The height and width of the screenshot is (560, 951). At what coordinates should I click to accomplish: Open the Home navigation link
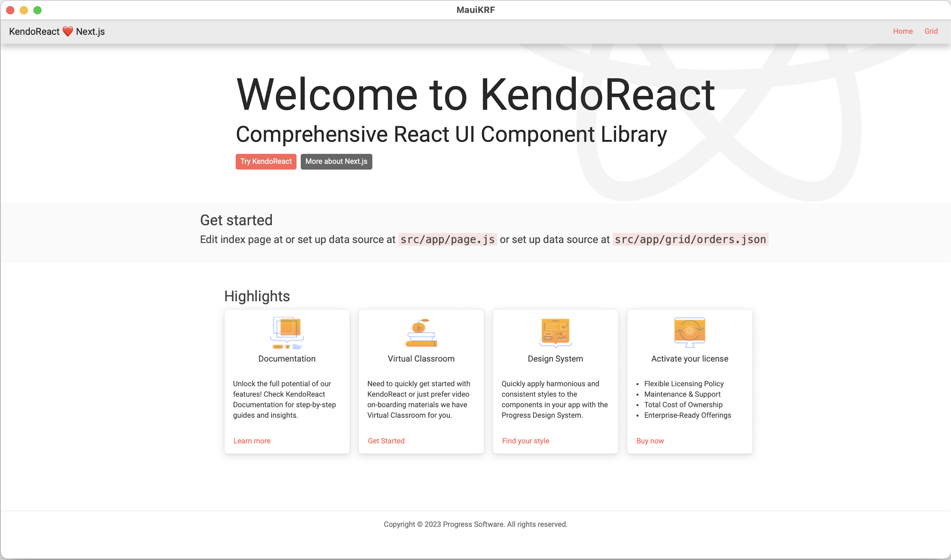(903, 31)
